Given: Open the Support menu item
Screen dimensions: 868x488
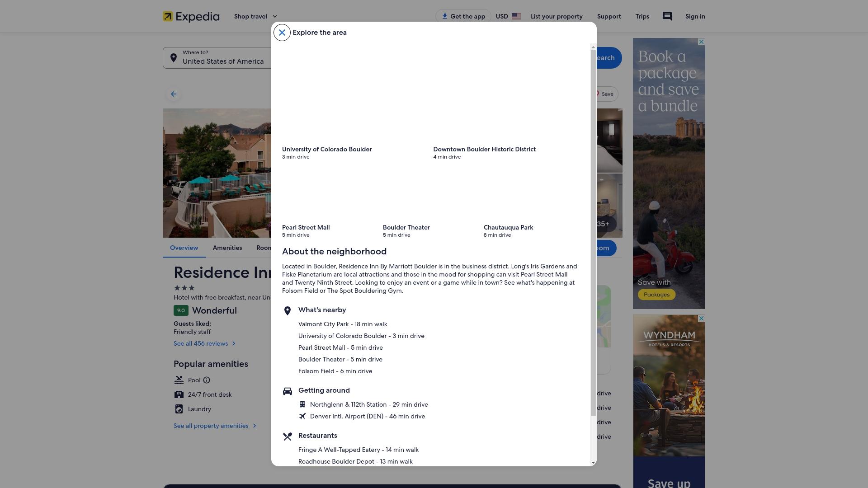Looking at the screenshot, I should pyautogui.click(x=609, y=16).
